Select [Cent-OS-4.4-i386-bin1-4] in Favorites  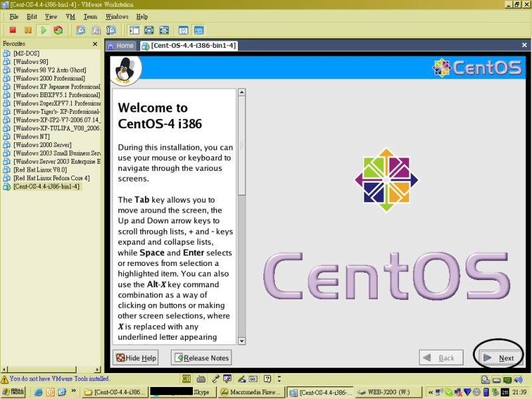pyautogui.click(x=47, y=187)
